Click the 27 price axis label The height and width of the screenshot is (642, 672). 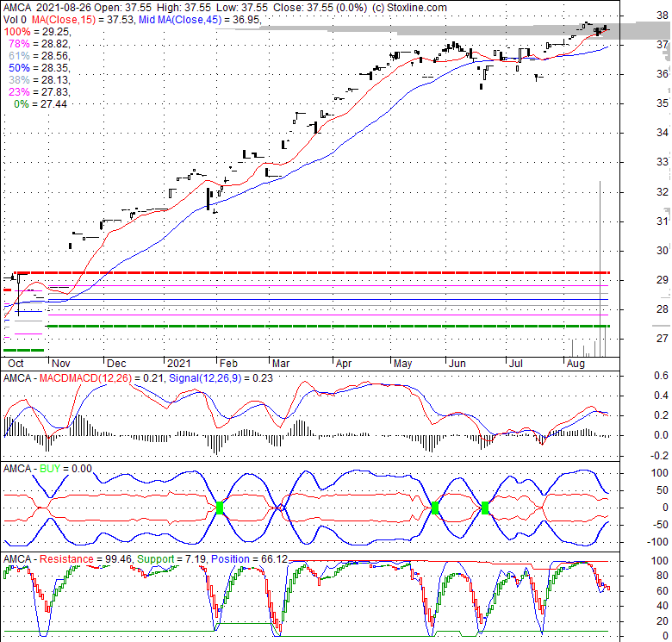point(663,338)
